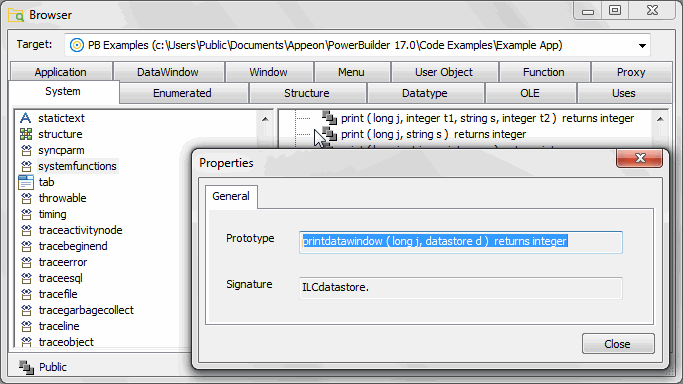Click the tab object icon
The image size is (683, 384).
pos(26,182)
